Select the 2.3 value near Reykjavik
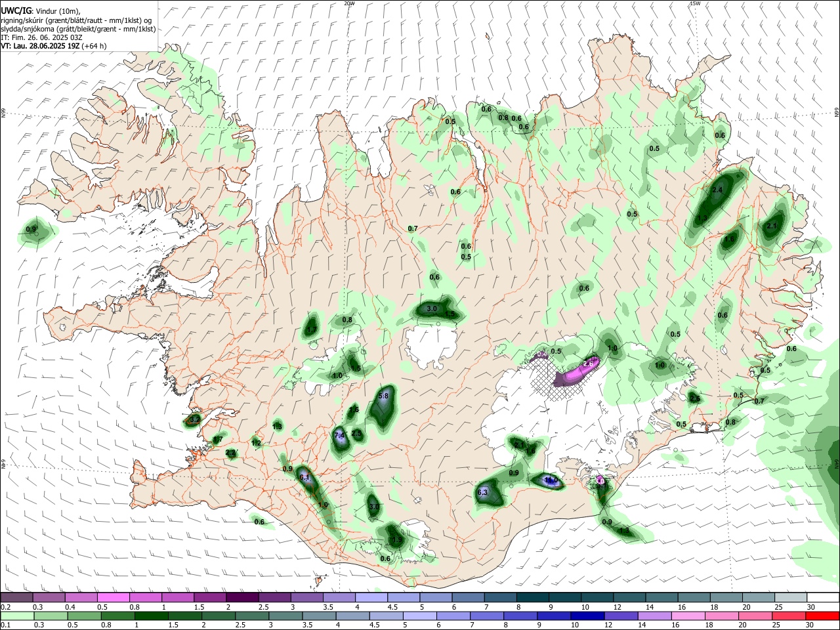The image size is (840, 630). [x=231, y=453]
